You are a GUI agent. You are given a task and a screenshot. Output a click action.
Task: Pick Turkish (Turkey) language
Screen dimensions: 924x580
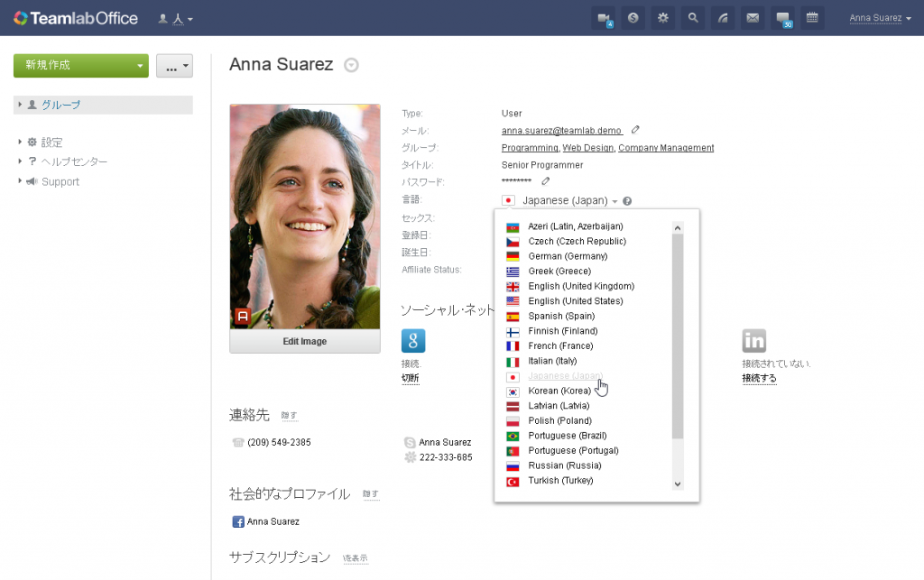click(560, 481)
